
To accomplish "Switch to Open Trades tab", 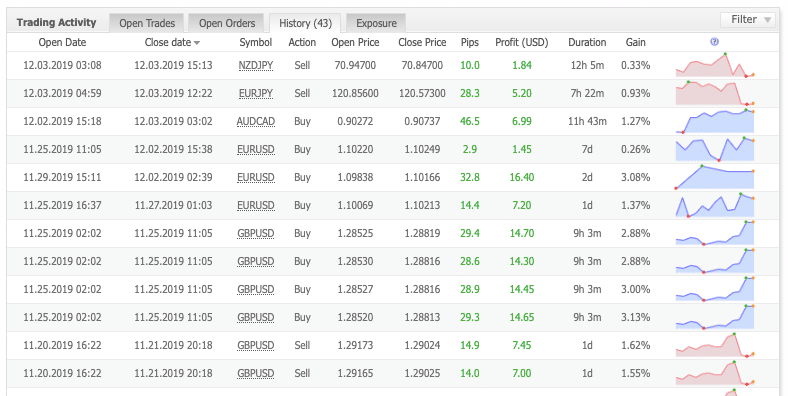I will 147,23.
